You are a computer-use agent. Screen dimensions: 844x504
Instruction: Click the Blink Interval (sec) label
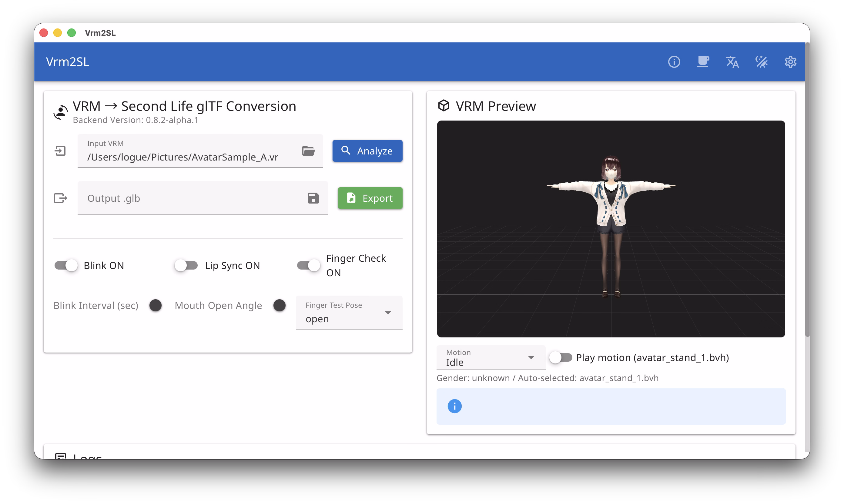coord(96,306)
